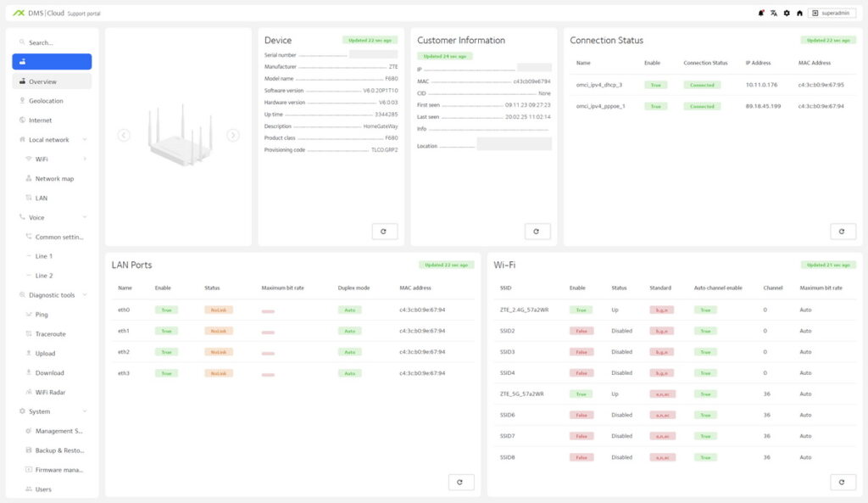Viewport: 868px width, 503px height.
Task: Expand the Local network section chevron
Action: click(85, 140)
